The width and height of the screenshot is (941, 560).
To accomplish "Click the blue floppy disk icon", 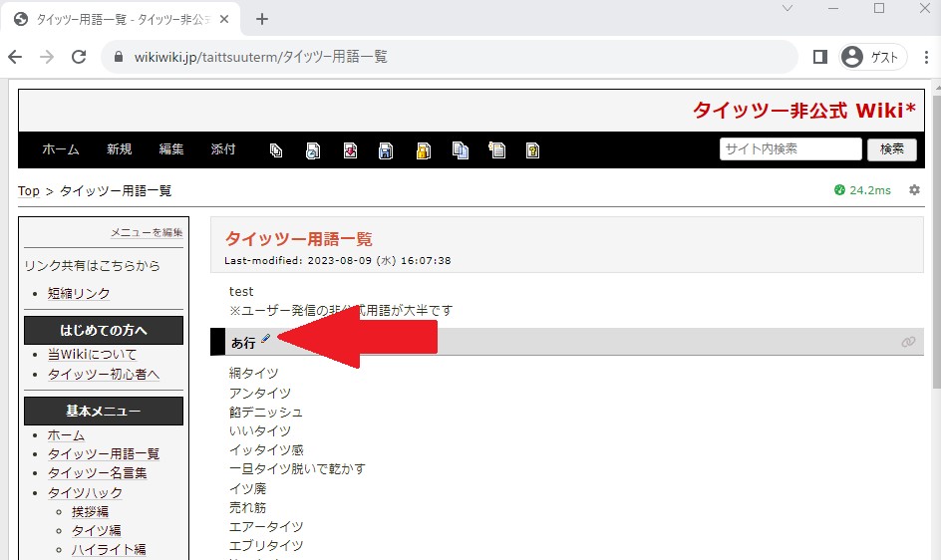I will coord(386,150).
